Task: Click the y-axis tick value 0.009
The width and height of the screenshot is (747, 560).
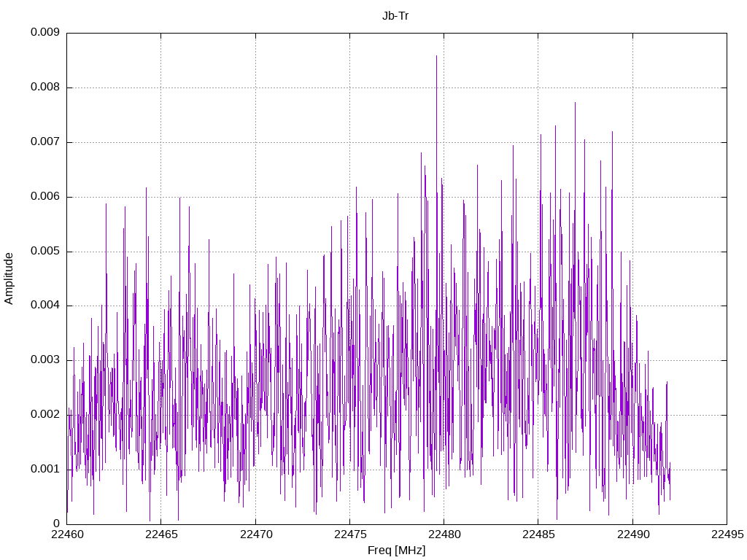Action: tap(45, 32)
